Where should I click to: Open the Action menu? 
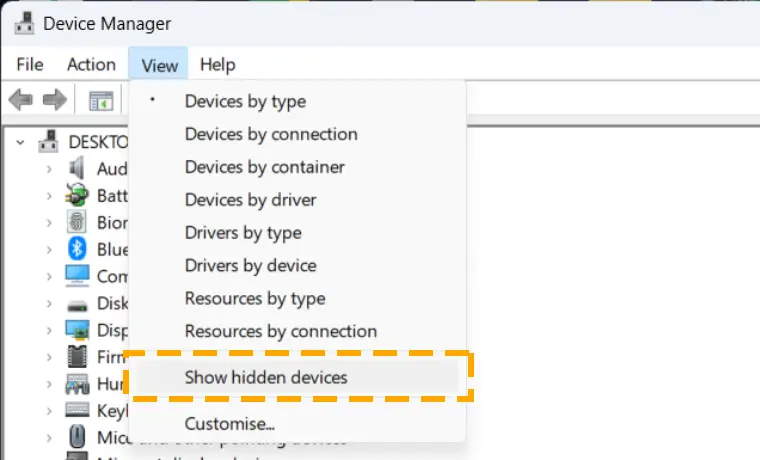91,64
